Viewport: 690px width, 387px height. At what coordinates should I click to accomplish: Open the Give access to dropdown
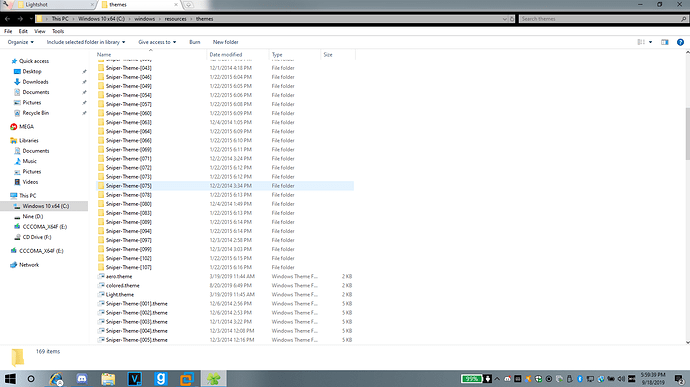click(x=157, y=42)
